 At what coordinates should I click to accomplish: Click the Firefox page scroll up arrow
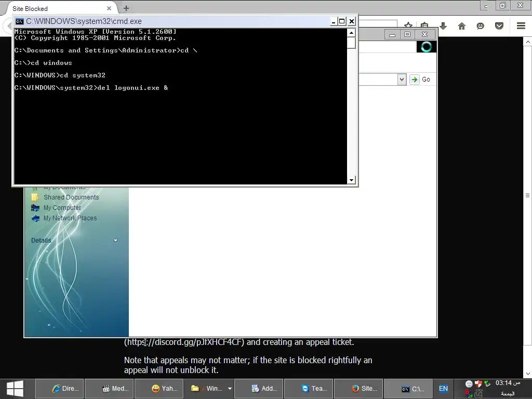[x=528, y=42]
